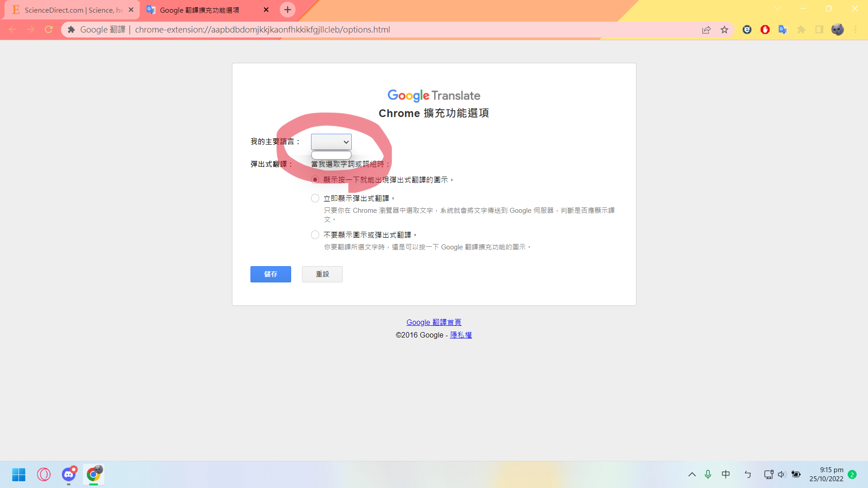Click the 儲存 save button
The height and width of the screenshot is (488, 868).
[271, 273]
